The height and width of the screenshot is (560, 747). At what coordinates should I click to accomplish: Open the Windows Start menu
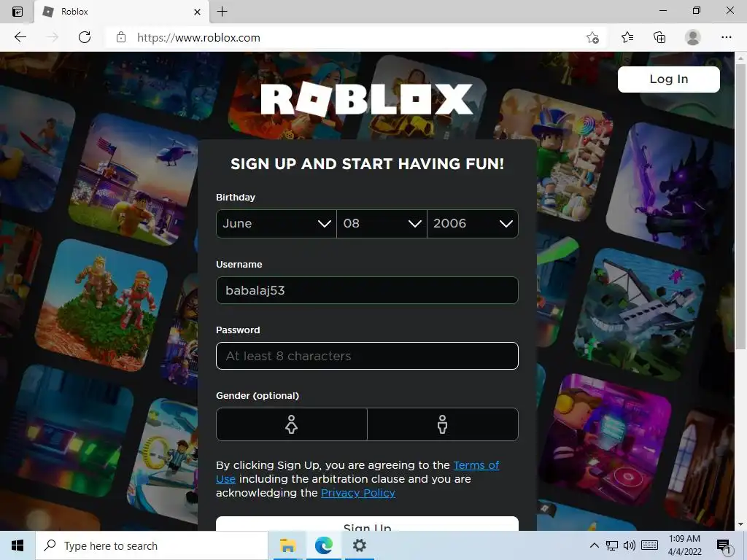pyautogui.click(x=18, y=545)
